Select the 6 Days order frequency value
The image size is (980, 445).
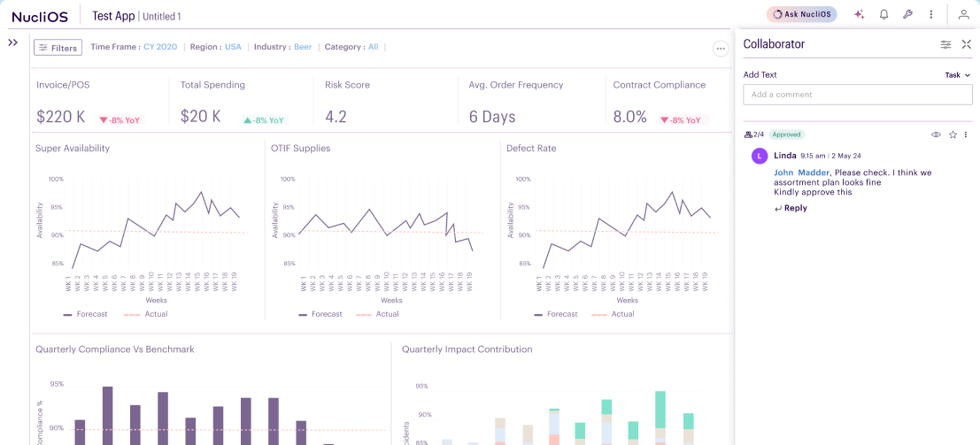click(492, 117)
